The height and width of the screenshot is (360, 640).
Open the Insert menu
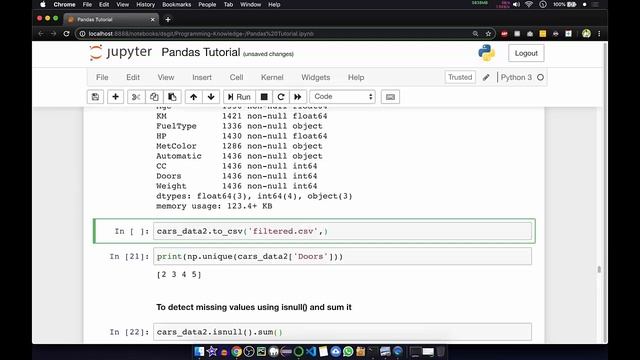pyautogui.click(x=202, y=77)
